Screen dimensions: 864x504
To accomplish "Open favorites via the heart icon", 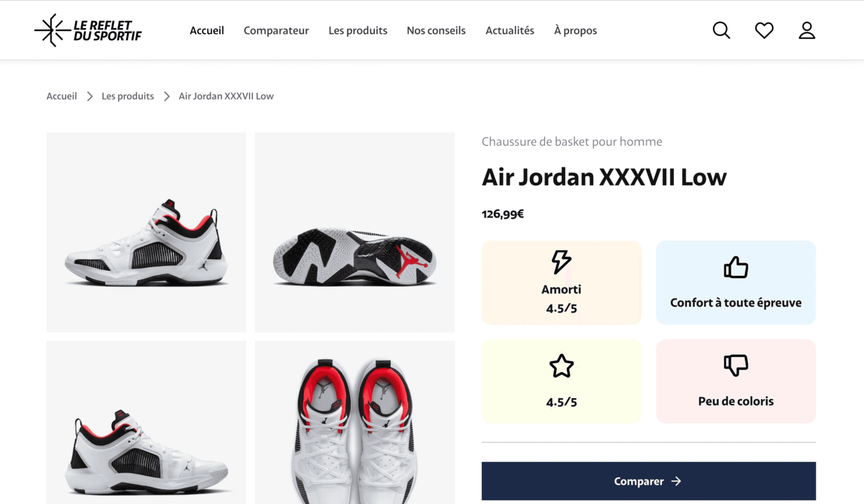I will tap(764, 30).
